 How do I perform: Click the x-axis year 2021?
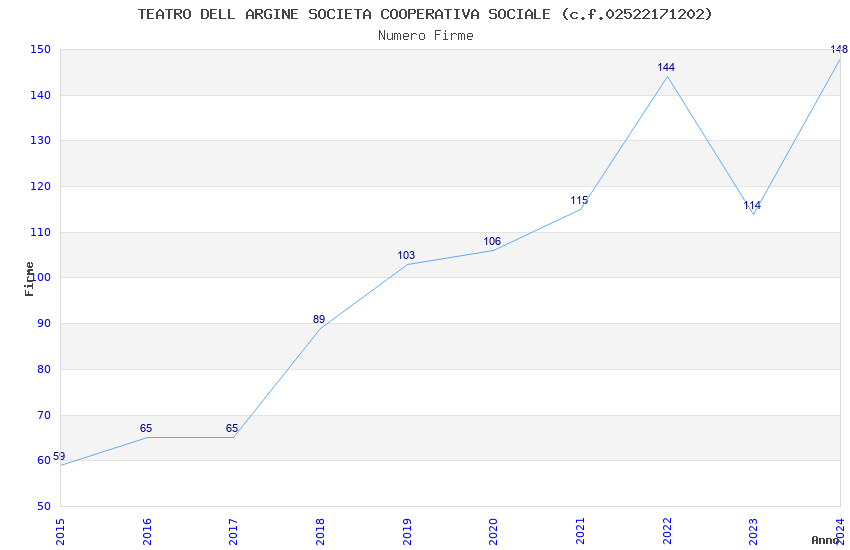[580, 532]
